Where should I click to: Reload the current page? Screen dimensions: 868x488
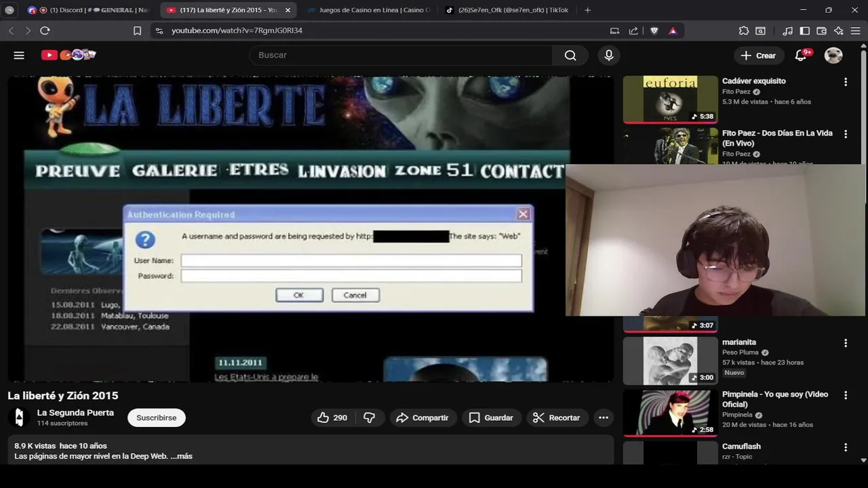[45, 30]
